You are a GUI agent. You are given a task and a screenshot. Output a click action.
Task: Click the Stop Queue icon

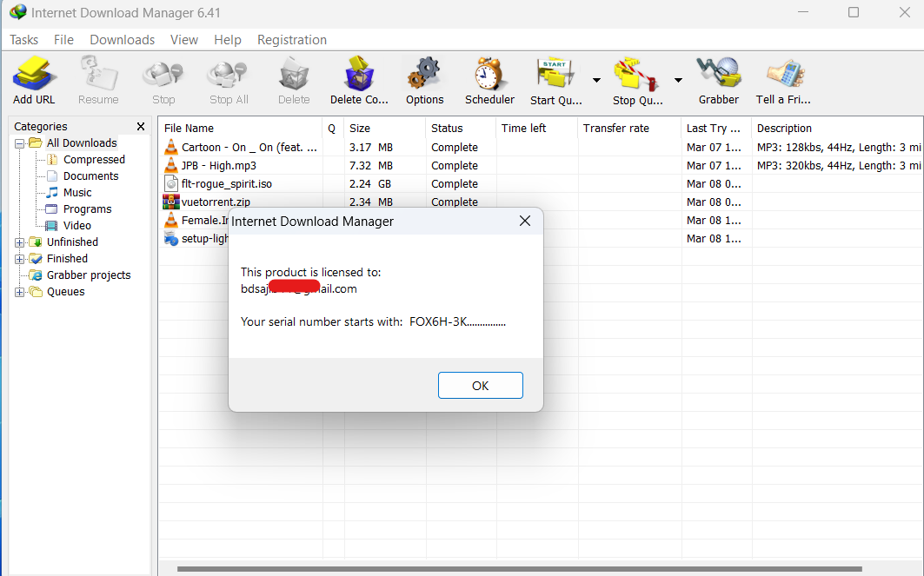click(x=635, y=74)
